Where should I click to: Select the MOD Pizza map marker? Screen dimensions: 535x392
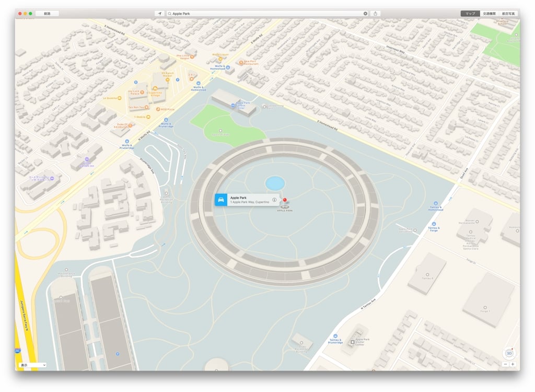(x=158, y=109)
